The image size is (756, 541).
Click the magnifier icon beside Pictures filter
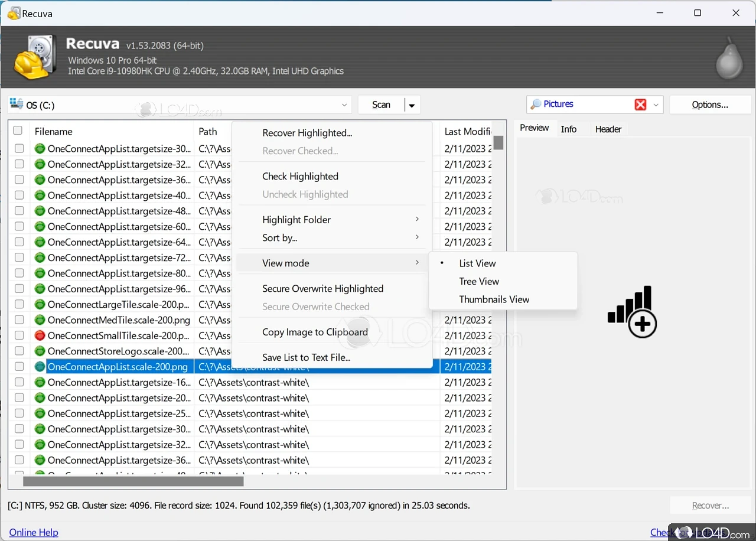coord(536,105)
